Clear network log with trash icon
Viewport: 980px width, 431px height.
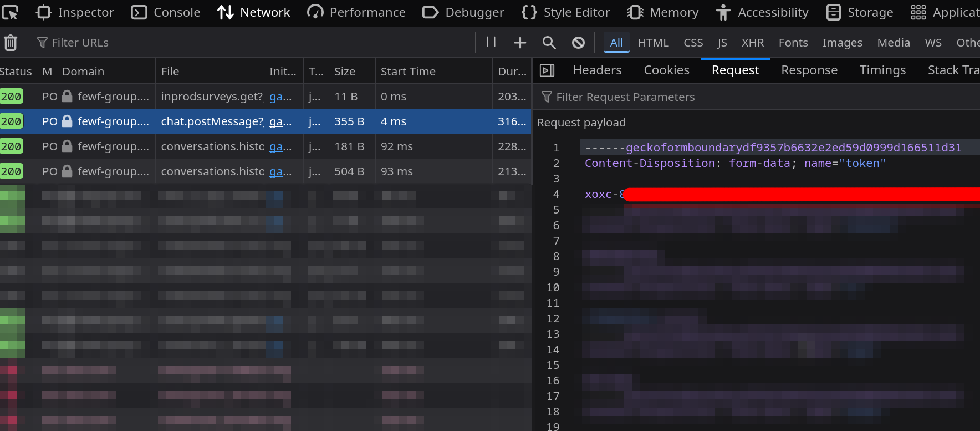11,43
